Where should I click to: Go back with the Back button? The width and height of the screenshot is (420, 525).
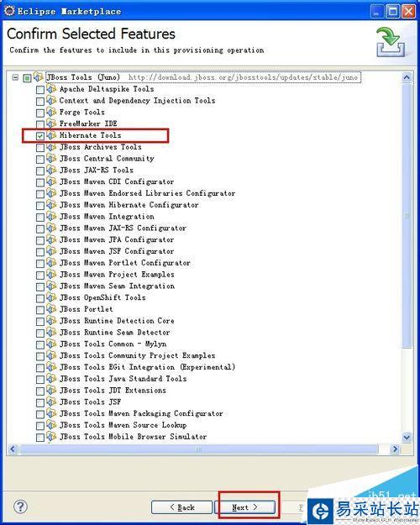pos(182,507)
